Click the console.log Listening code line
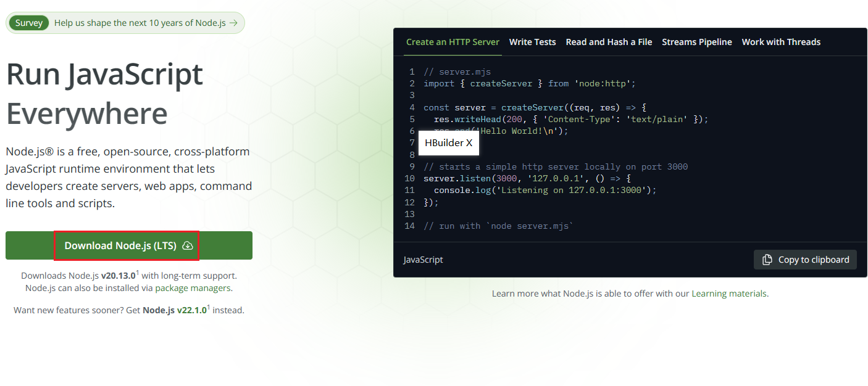This screenshot has width=868, height=386. [x=545, y=190]
